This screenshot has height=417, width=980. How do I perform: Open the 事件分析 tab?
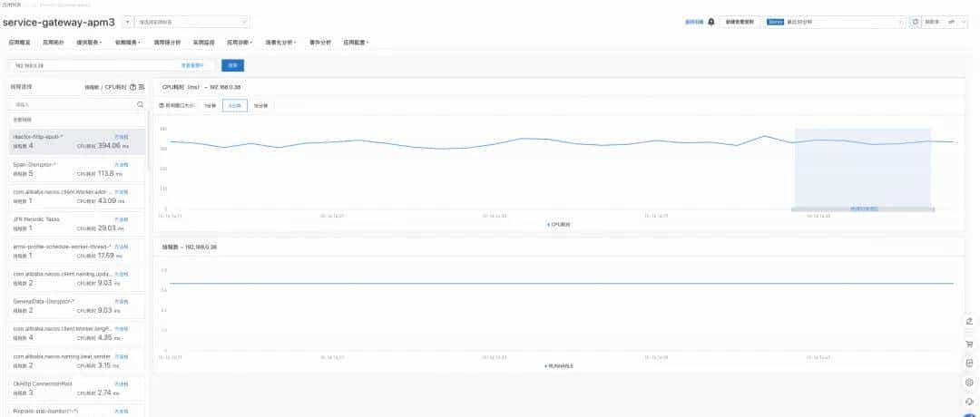(320, 42)
